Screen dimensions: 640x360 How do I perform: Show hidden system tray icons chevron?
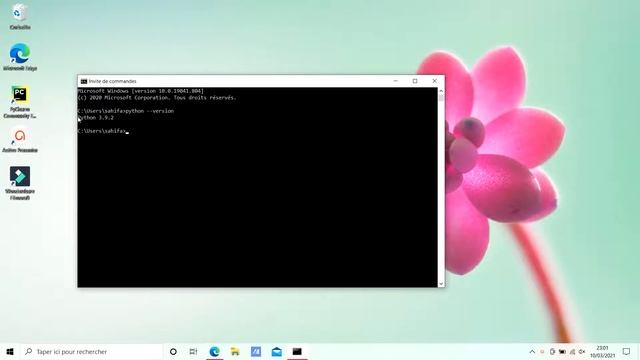click(x=532, y=351)
